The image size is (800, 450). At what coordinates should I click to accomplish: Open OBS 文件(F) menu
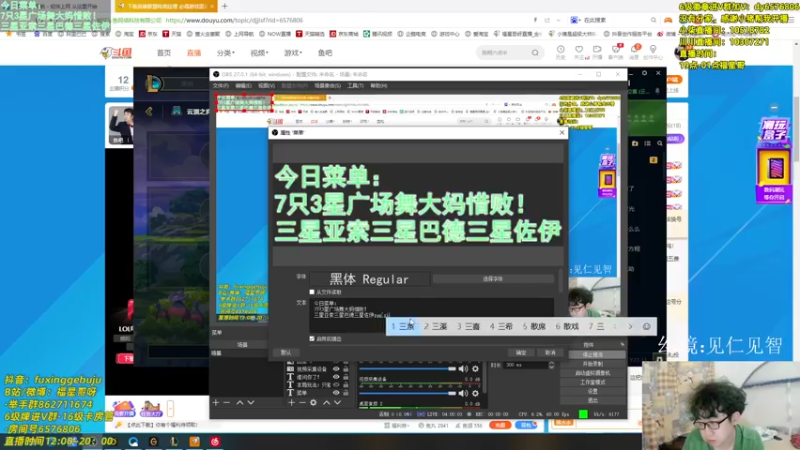pyautogui.click(x=221, y=86)
